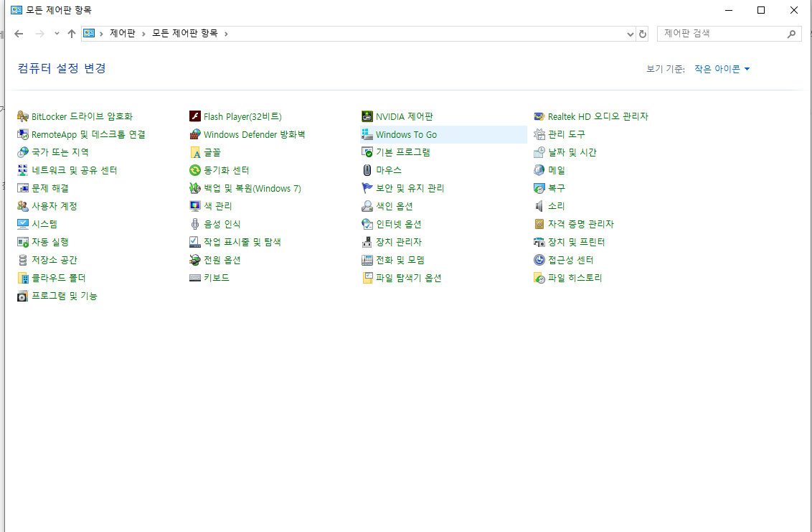Open the 색 관리 monitor icon
The height and width of the screenshot is (532, 812).
coord(194,206)
